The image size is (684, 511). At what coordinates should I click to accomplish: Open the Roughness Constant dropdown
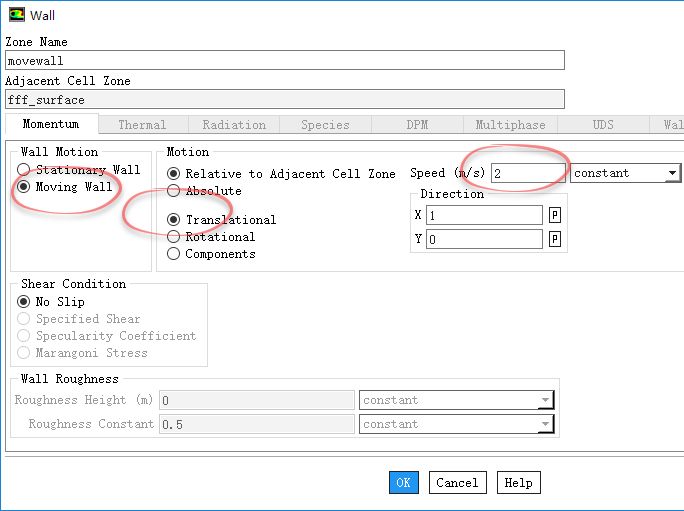(456, 424)
